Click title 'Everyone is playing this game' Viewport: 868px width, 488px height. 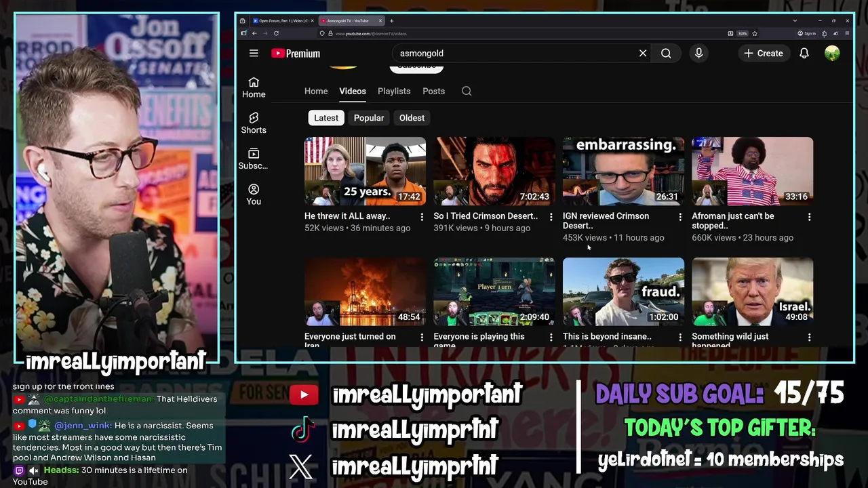pyautogui.click(x=479, y=341)
